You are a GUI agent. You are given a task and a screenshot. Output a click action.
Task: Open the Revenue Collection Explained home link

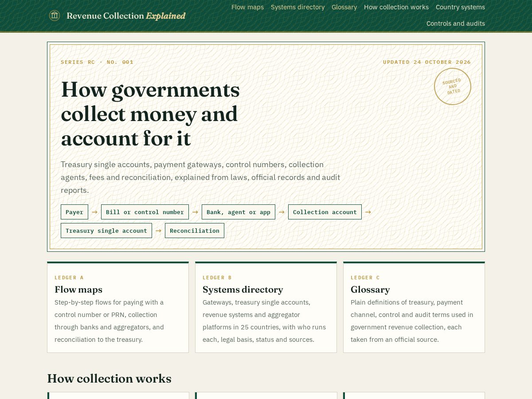pos(117,16)
